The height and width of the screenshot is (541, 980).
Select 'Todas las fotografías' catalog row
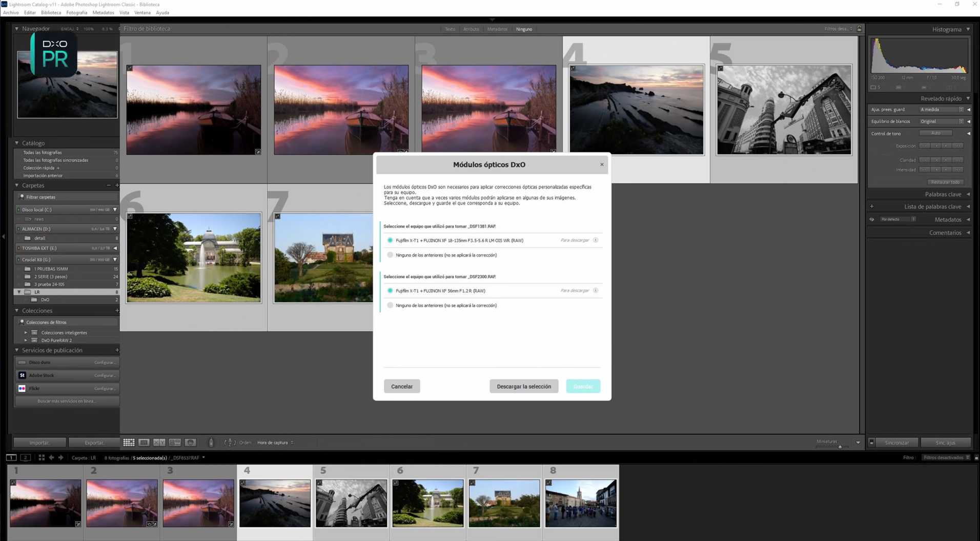click(x=67, y=153)
